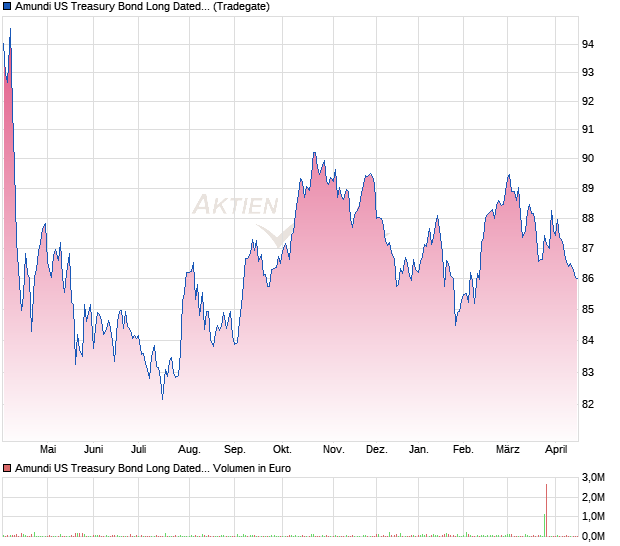Click the price chart title "Amundi US Treasury Bond Long Dated... (Tradegate)"
620x546 pixels.
[142, 6]
